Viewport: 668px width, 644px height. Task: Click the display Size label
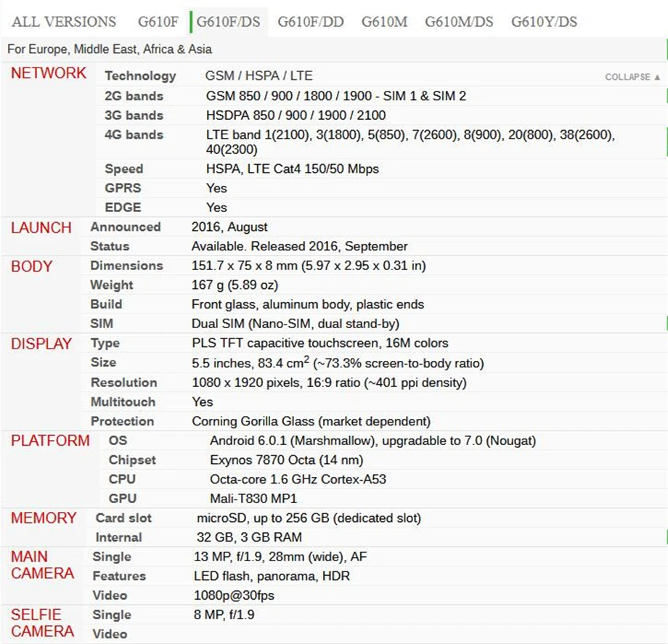pyautogui.click(x=104, y=362)
